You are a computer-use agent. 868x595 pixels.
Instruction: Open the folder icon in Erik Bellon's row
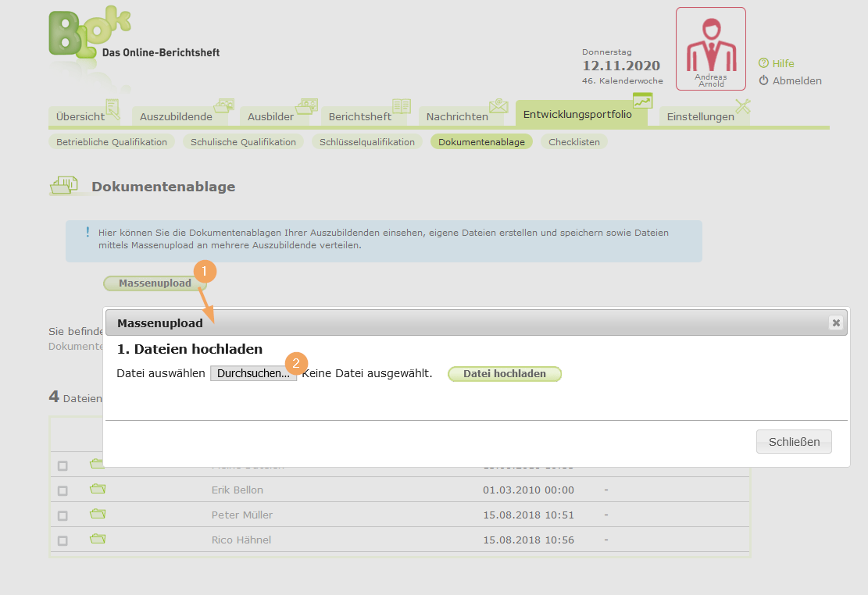(x=97, y=489)
